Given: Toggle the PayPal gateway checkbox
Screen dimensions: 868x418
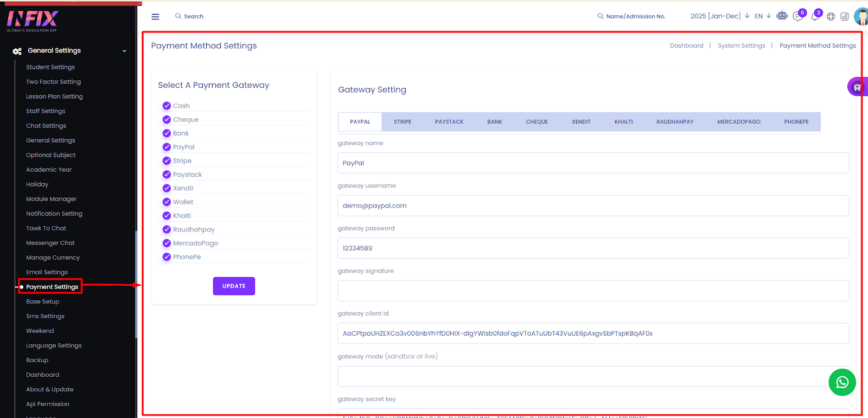Looking at the screenshot, I should [167, 147].
